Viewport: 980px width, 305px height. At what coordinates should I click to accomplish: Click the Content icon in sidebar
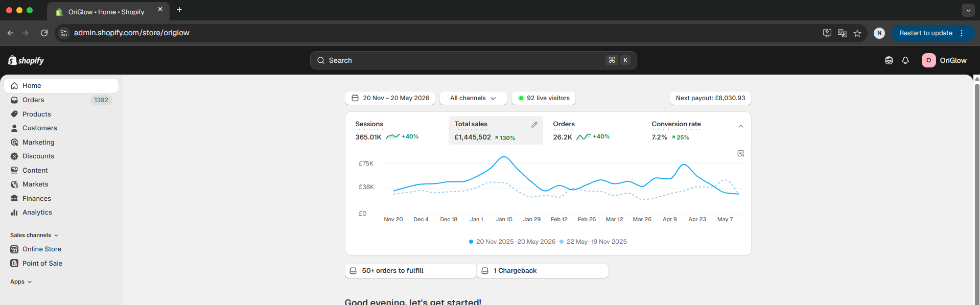click(x=14, y=170)
